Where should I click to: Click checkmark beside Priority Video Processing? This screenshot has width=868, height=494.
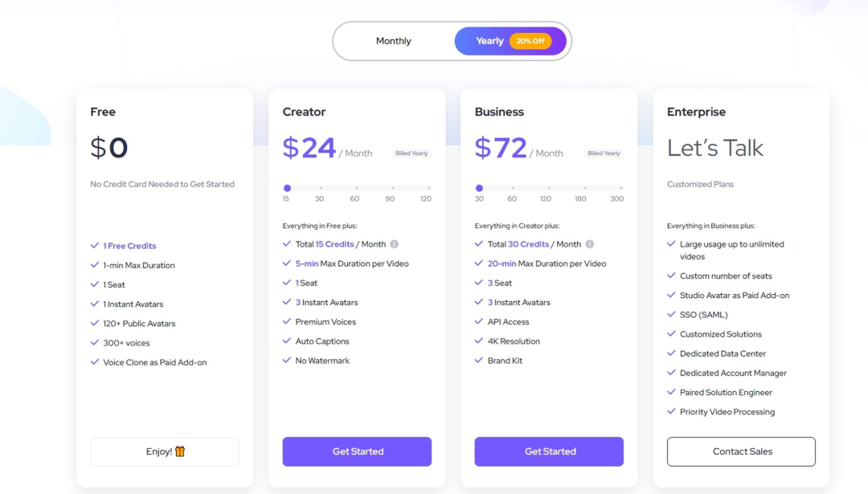[x=672, y=411]
